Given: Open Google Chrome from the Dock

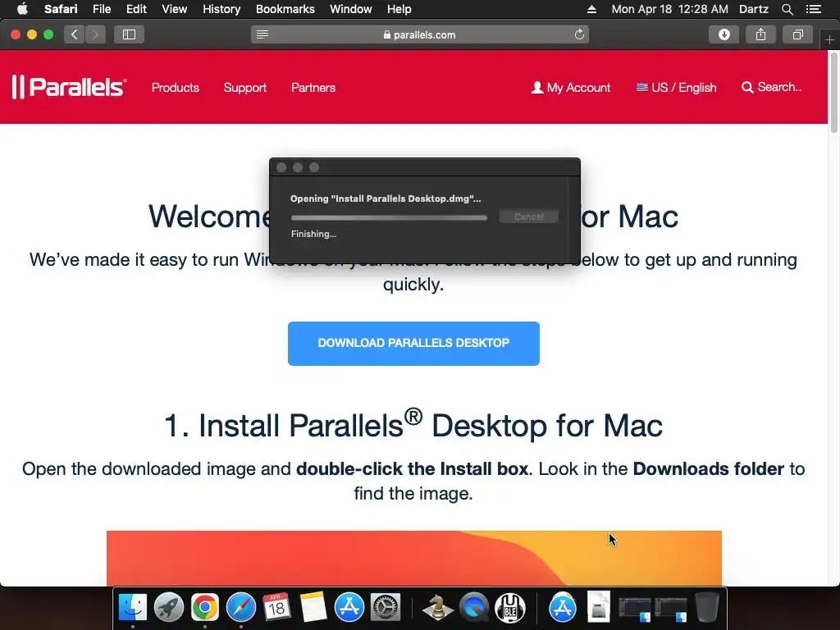Looking at the screenshot, I should pyautogui.click(x=204, y=608).
